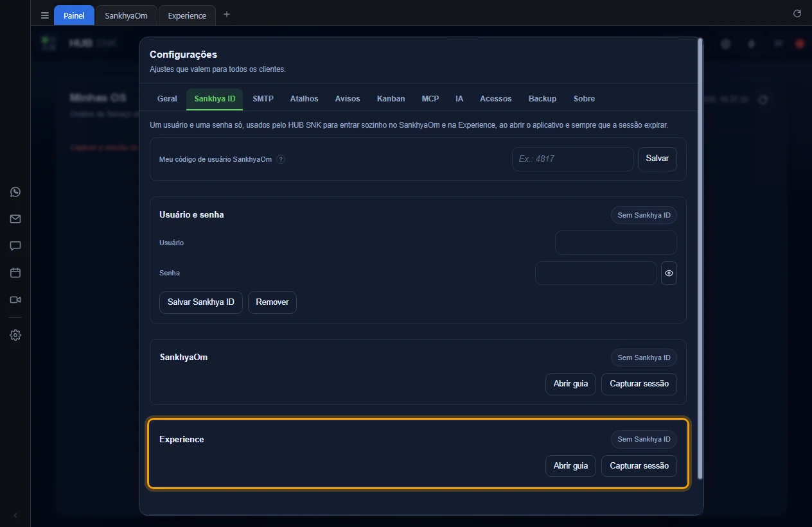
Task: Focus the Usuário input field
Action: coord(615,243)
